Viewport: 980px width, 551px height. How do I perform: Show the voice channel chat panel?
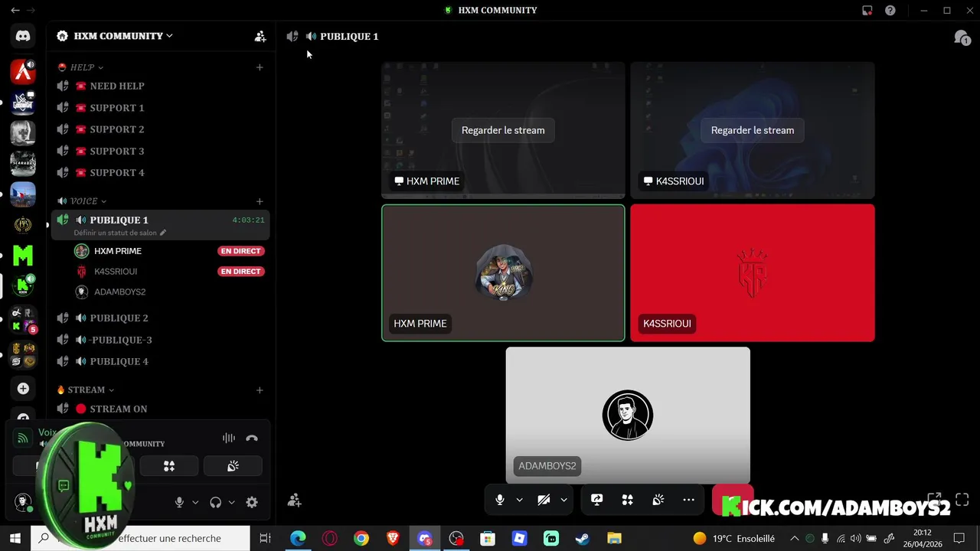click(962, 37)
